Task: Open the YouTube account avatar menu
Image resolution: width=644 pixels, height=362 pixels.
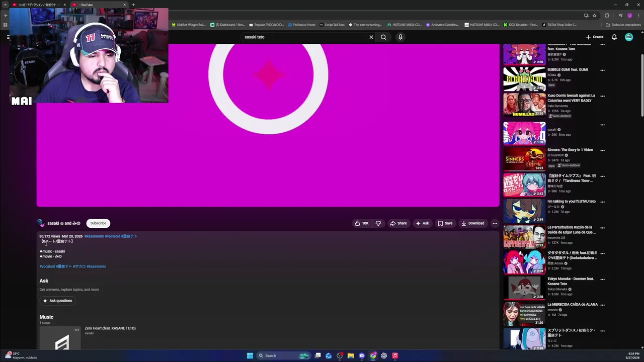Action: (629, 37)
